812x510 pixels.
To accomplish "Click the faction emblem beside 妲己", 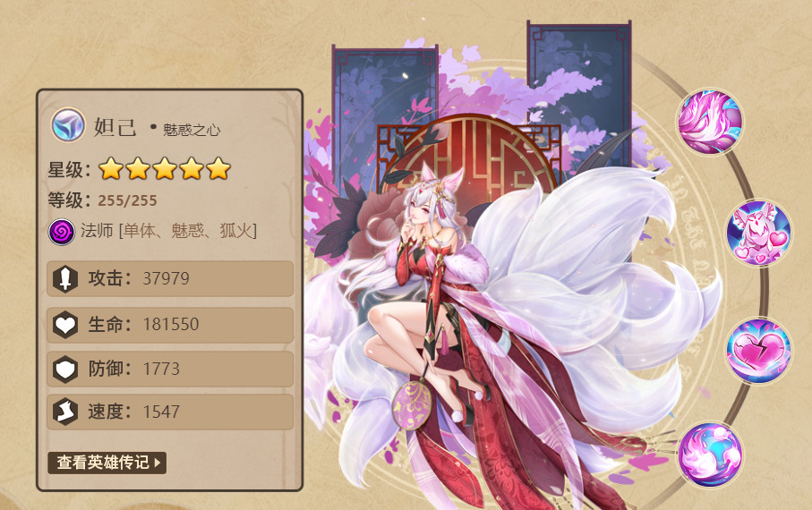I will [x=68, y=124].
